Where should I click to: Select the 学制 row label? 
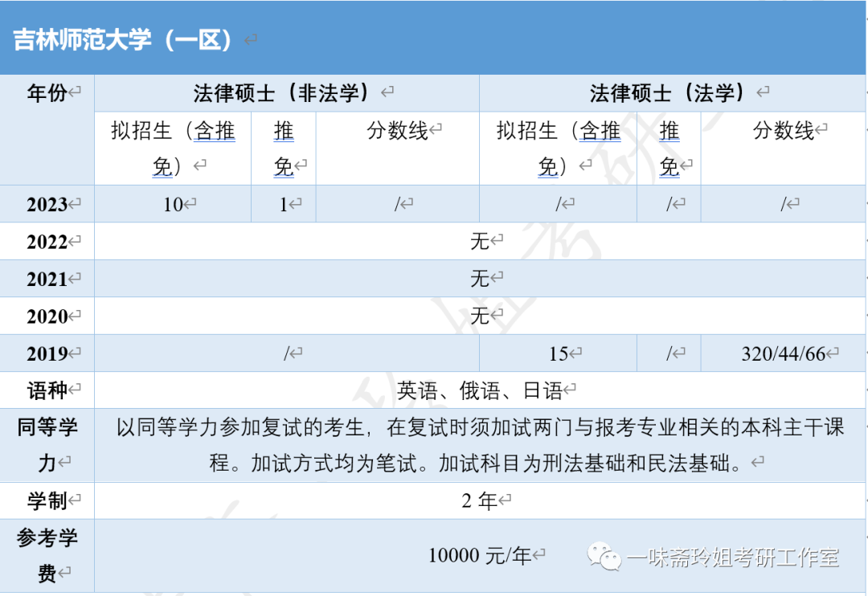click(x=47, y=501)
